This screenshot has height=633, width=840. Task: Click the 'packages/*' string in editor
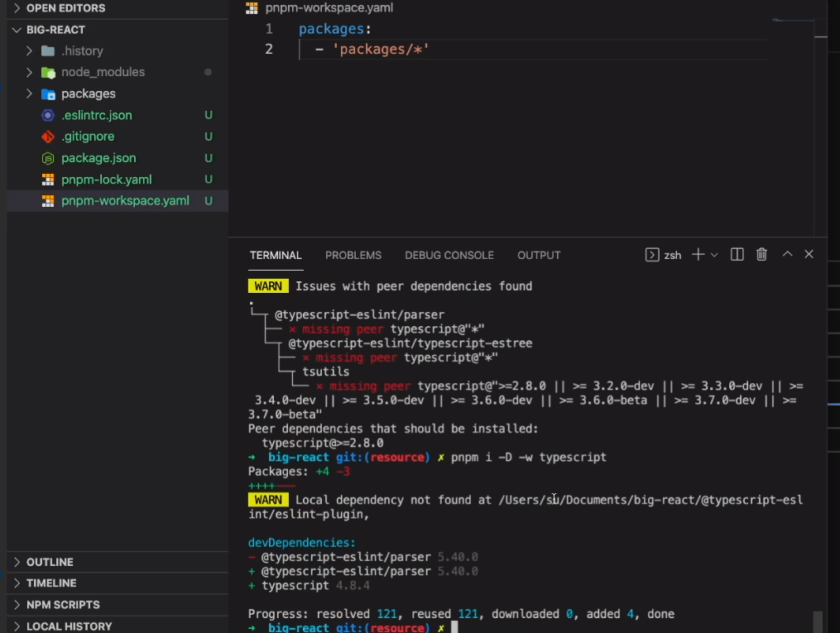381,50
